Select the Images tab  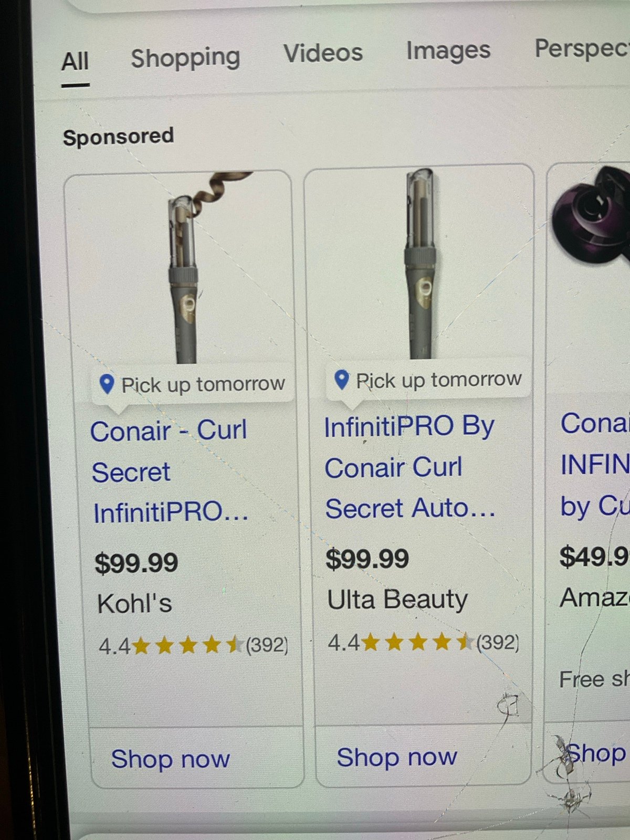pyautogui.click(x=448, y=50)
